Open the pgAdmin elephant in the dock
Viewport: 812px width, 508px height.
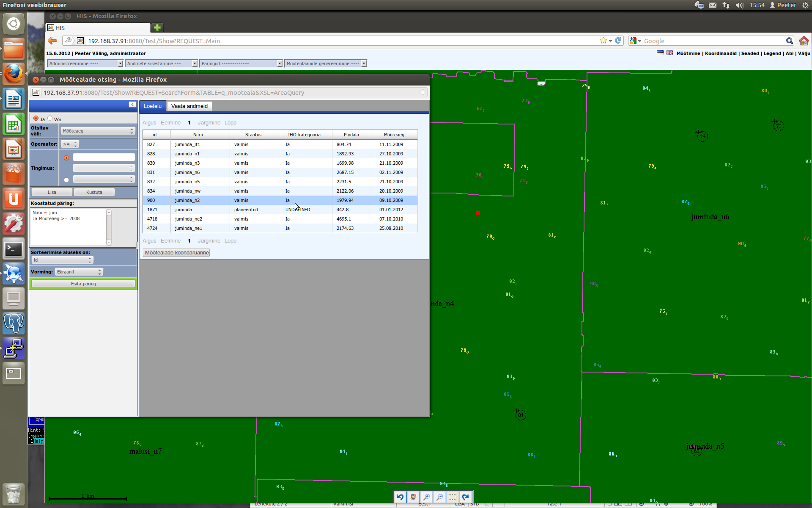(14, 323)
